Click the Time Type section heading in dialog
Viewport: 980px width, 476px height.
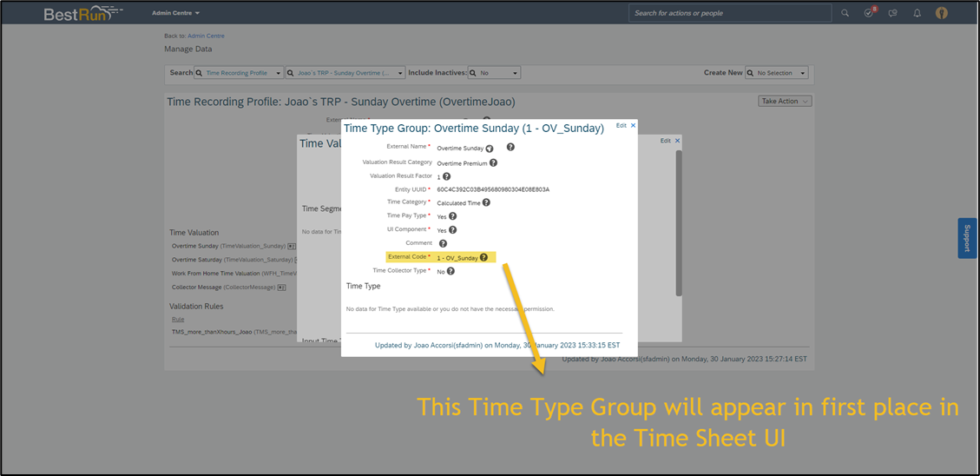click(363, 286)
